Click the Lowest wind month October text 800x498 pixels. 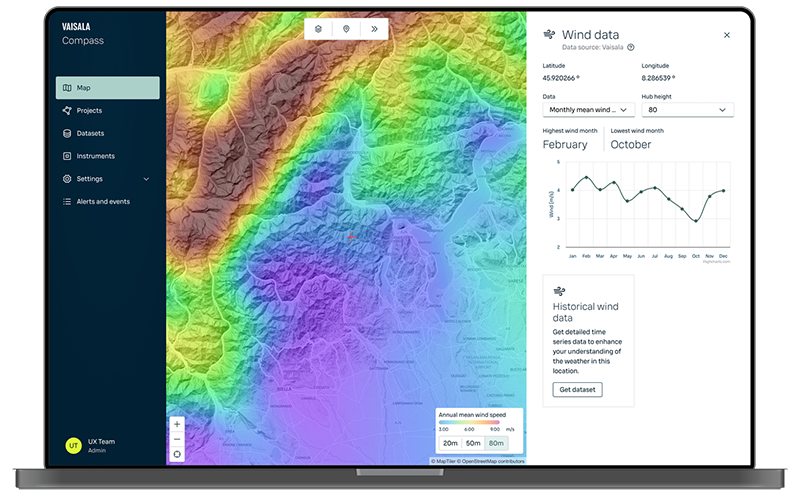tap(631, 145)
